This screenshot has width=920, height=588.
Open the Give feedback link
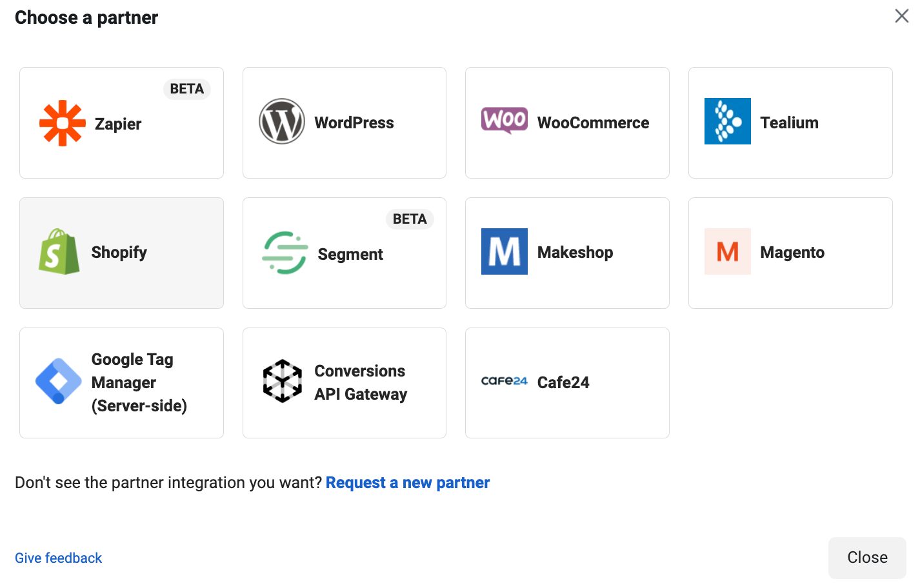click(58, 558)
